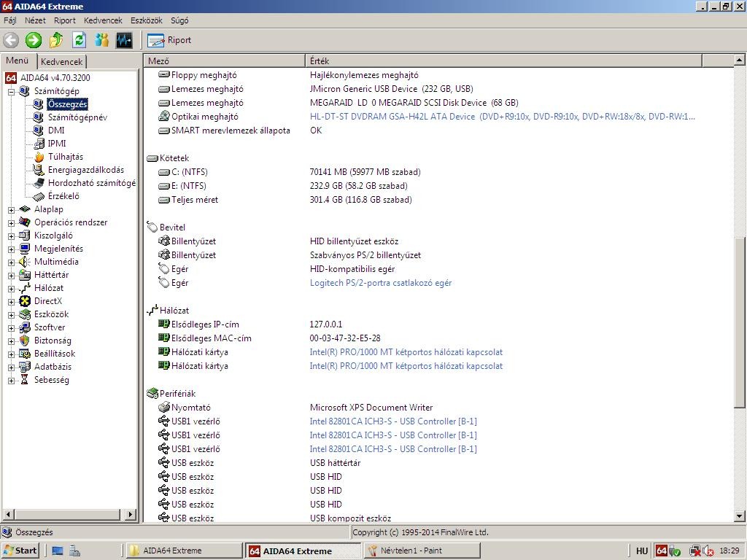
Task: Click the Mező column header
Action: click(225, 61)
